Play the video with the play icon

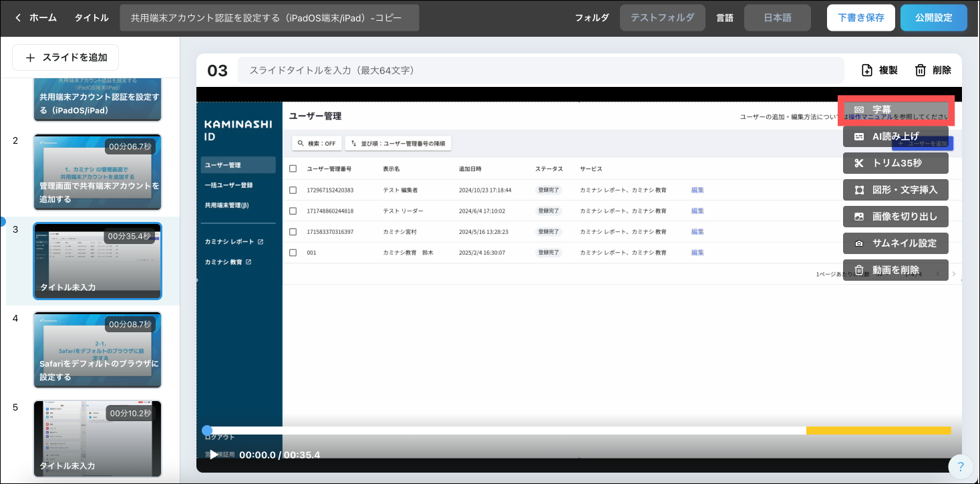click(213, 455)
